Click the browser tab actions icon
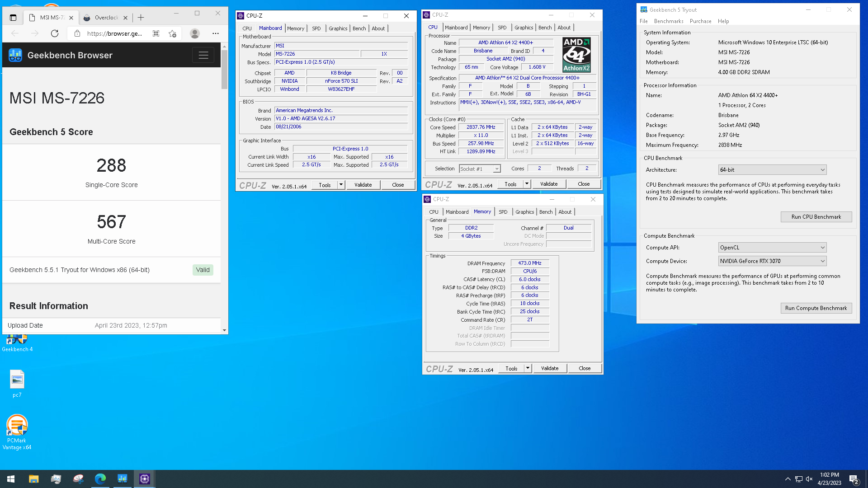The width and height of the screenshot is (868, 488). pos(13,18)
